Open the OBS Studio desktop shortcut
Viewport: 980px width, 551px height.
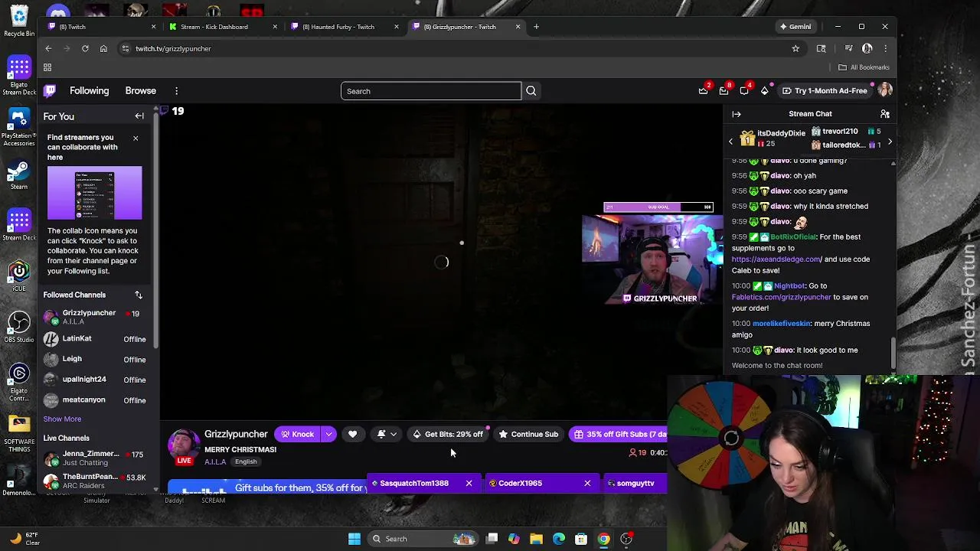(19, 327)
